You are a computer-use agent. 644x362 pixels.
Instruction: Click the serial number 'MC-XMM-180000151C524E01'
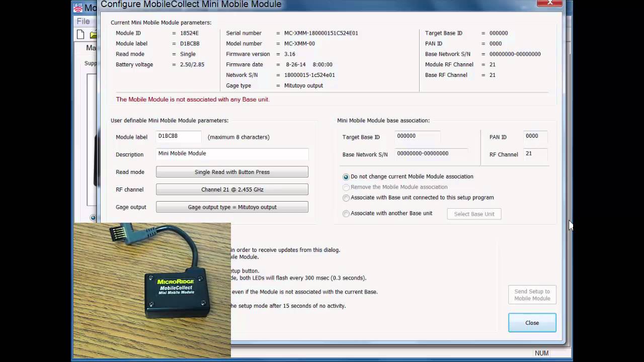click(321, 33)
